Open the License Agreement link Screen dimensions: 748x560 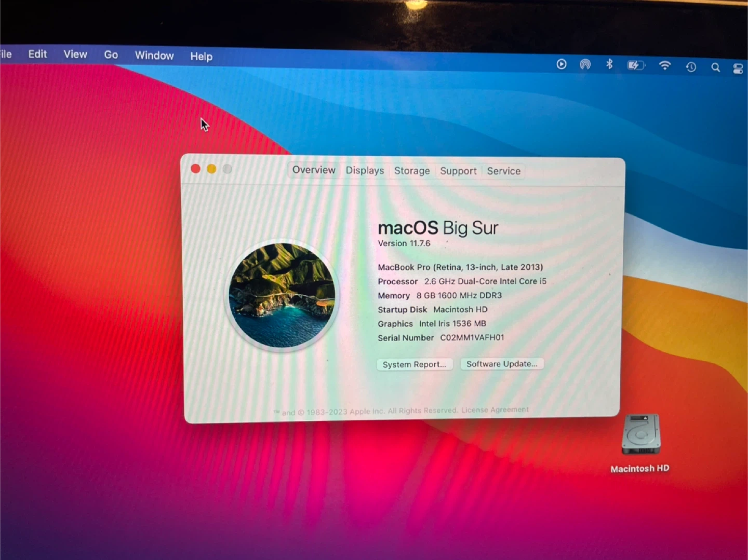(495, 410)
